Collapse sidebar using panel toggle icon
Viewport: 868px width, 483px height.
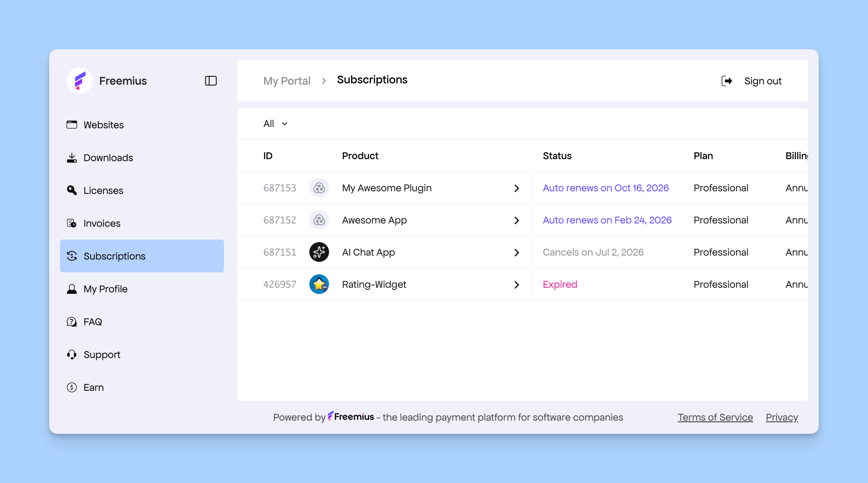[211, 81]
